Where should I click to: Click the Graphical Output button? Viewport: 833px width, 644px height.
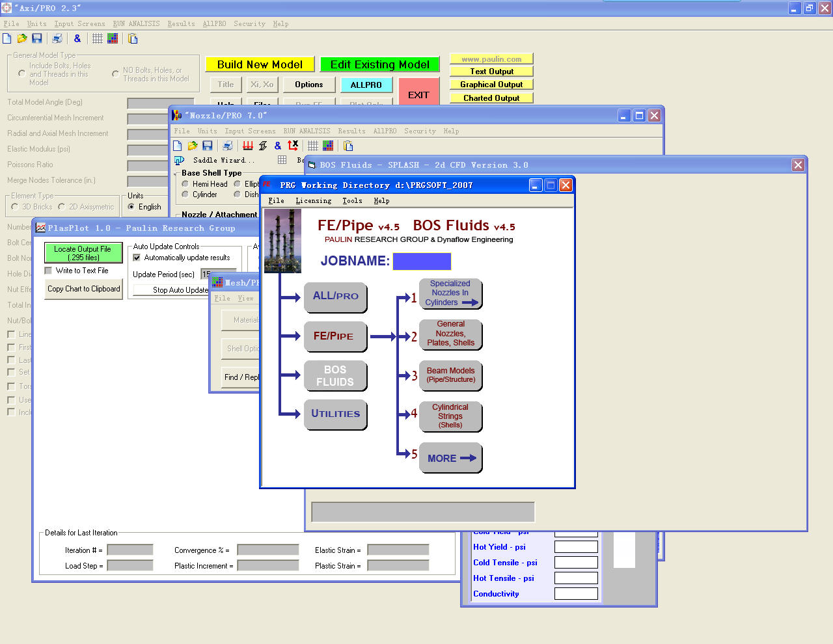[491, 85]
